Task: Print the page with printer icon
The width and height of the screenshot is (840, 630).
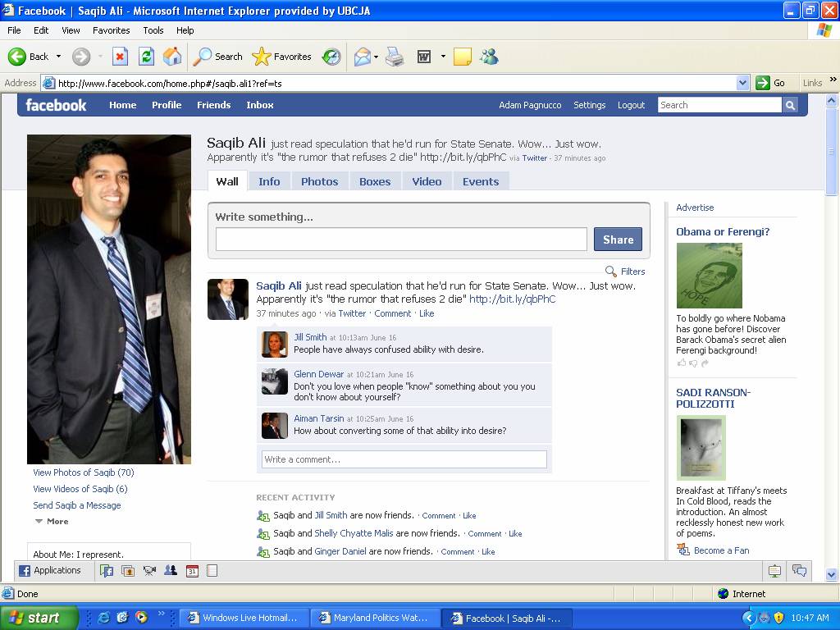Action: 395,57
